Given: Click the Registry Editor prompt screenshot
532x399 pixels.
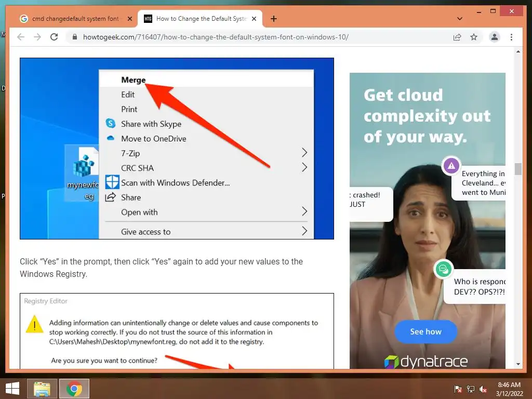Looking at the screenshot, I should point(177,331).
